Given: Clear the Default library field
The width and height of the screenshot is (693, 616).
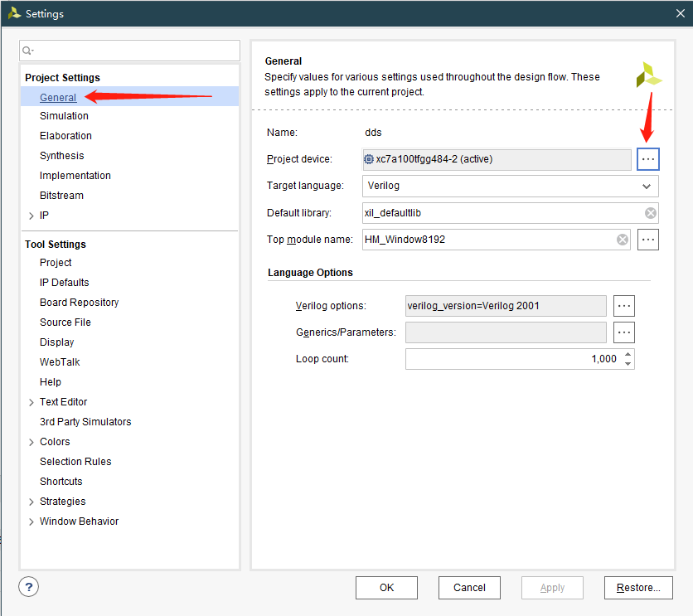Looking at the screenshot, I should (x=651, y=213).
